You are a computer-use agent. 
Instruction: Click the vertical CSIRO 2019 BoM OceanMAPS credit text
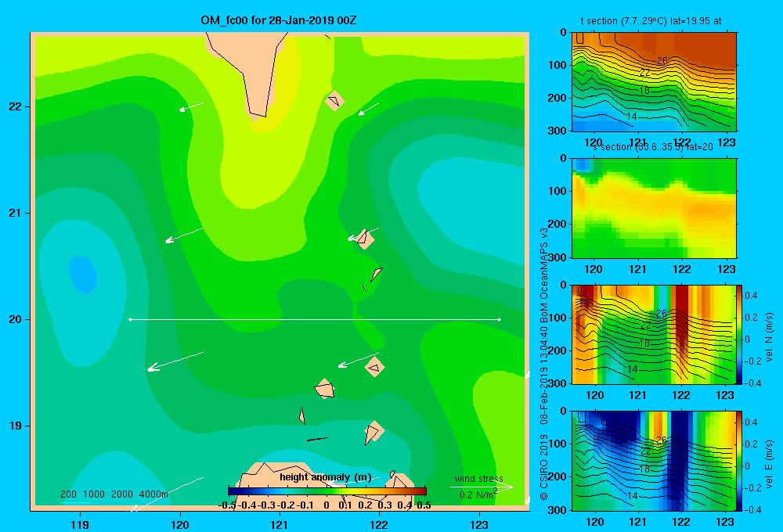[544, 365]
